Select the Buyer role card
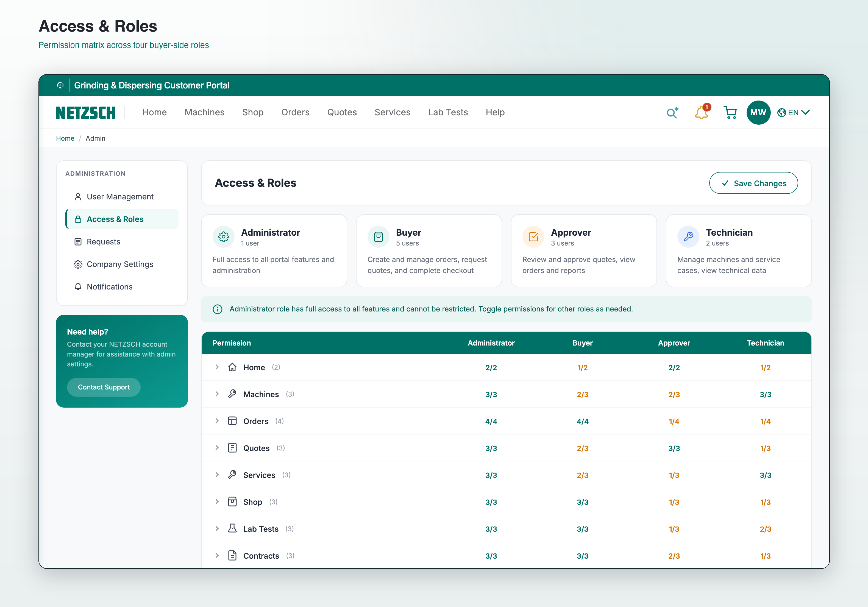 coord(429,251)
